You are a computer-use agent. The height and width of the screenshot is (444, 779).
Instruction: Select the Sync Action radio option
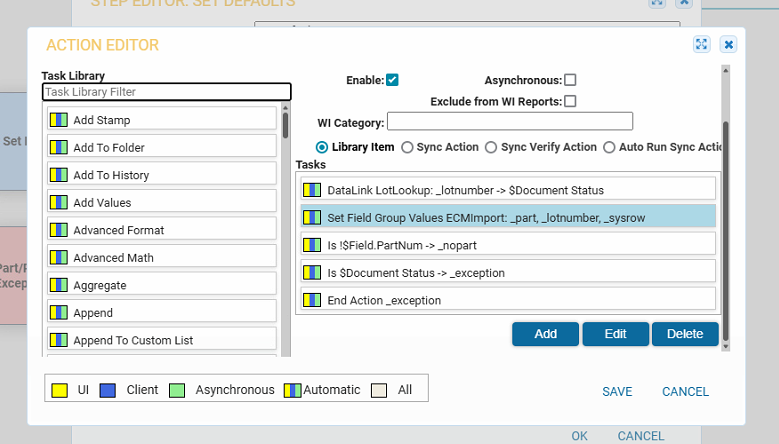coord(407,147)
